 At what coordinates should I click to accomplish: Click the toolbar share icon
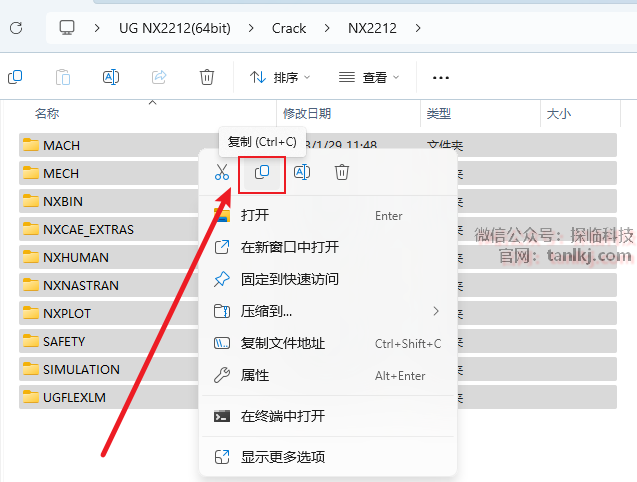[159, 77]
